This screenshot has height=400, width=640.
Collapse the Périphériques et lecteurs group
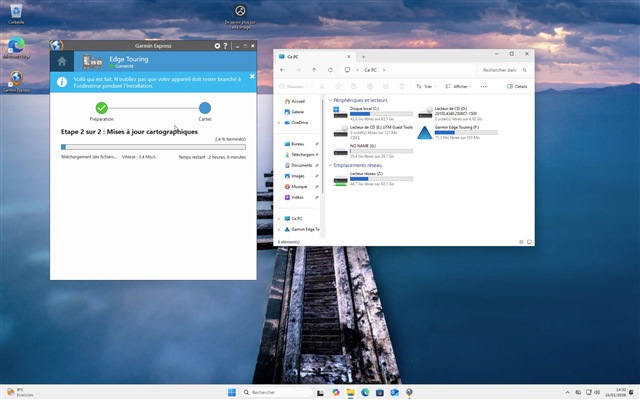coord(329,100)
